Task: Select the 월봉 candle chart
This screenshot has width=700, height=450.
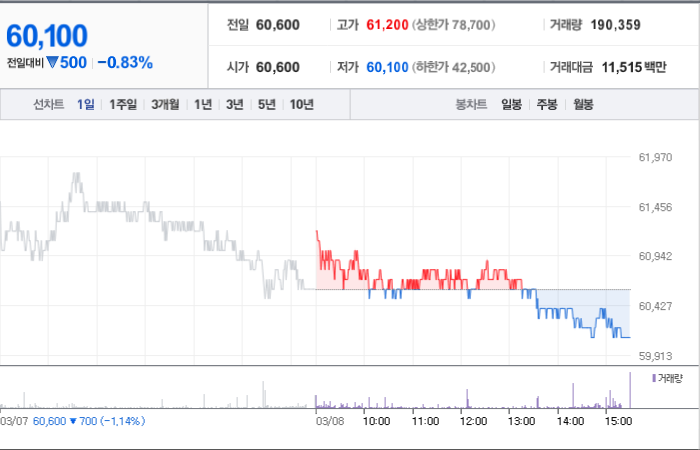Action: [x=583, y=105]
